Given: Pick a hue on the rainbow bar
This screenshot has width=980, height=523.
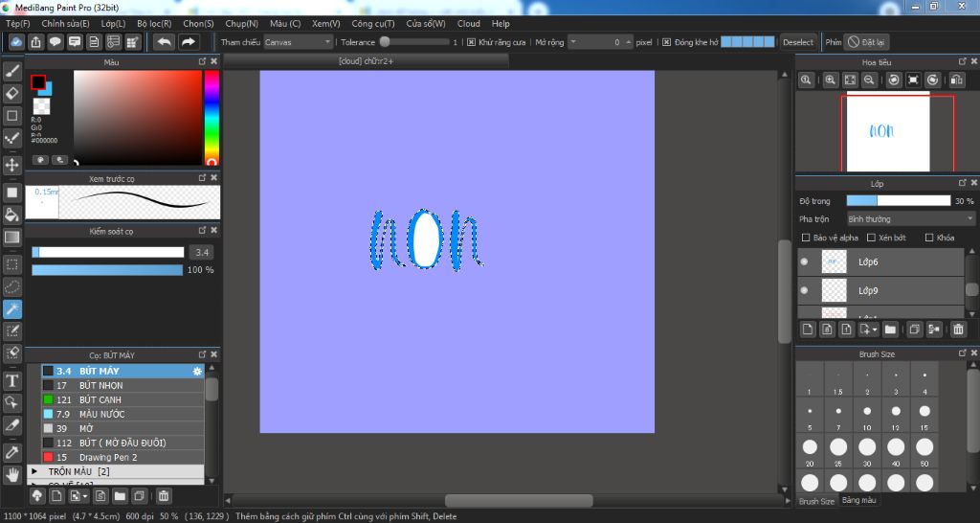Looking at the screenshot, I should tap(212, 118).
